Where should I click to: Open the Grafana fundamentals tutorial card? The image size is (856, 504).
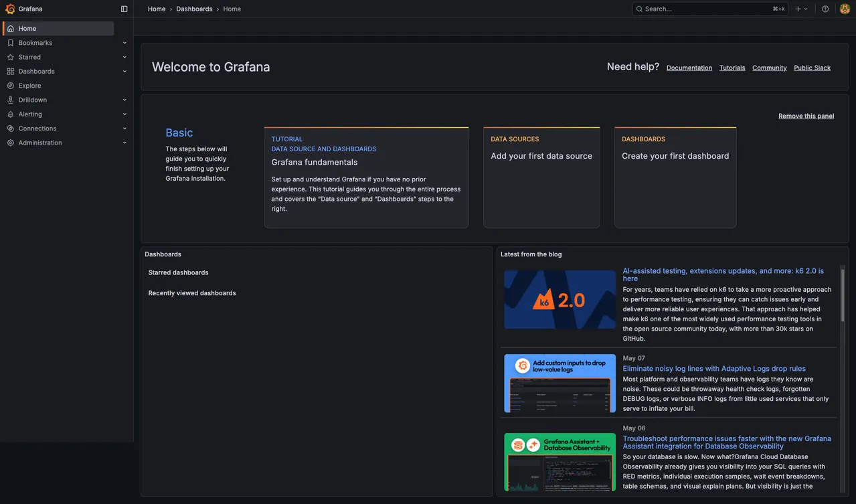366,177
